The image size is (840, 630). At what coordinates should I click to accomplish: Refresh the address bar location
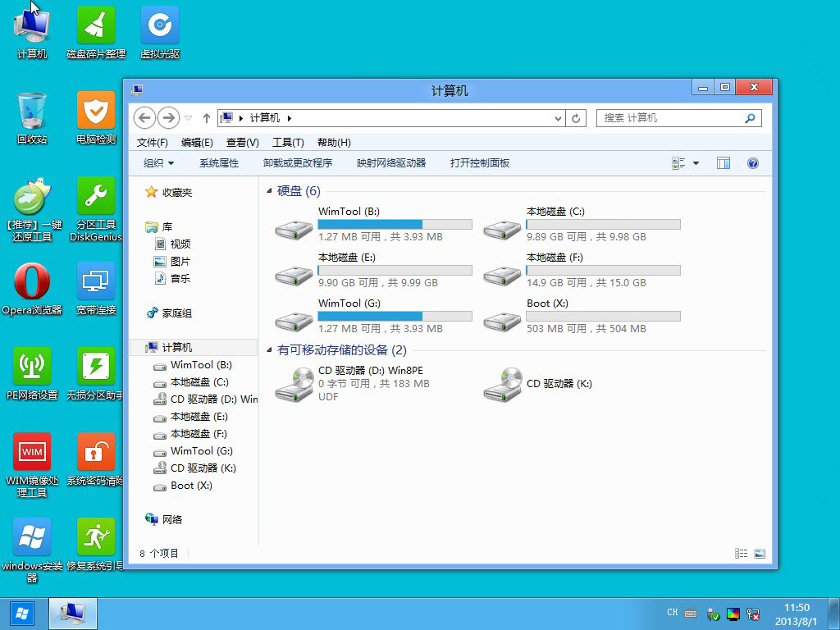pos(576,118)
